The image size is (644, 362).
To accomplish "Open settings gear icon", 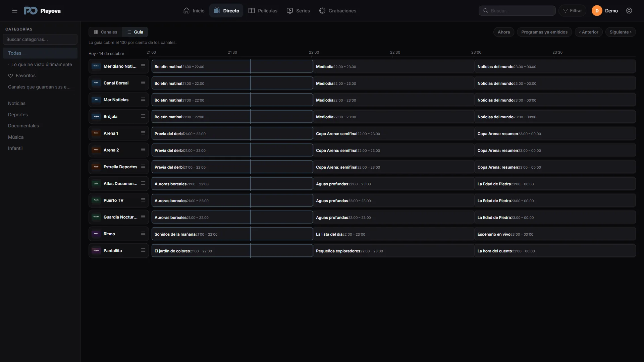I will pos(629,11).
